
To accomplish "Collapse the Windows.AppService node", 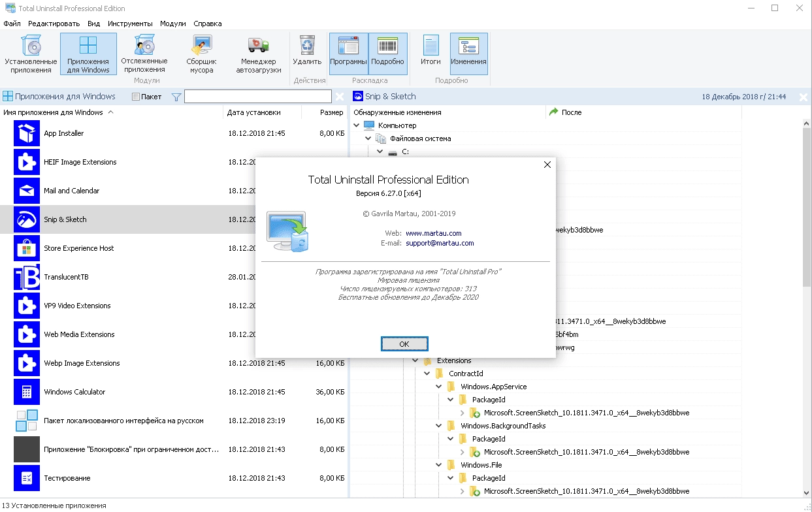I will click(x=439, y=387).
